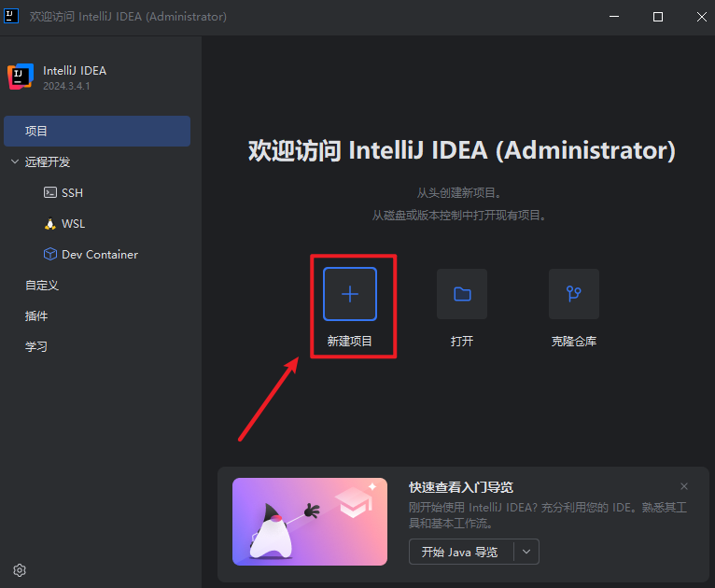Viewport: 715px width, 588px height.
Task: Click the 克隆仓库 text label
Action: 573,342
